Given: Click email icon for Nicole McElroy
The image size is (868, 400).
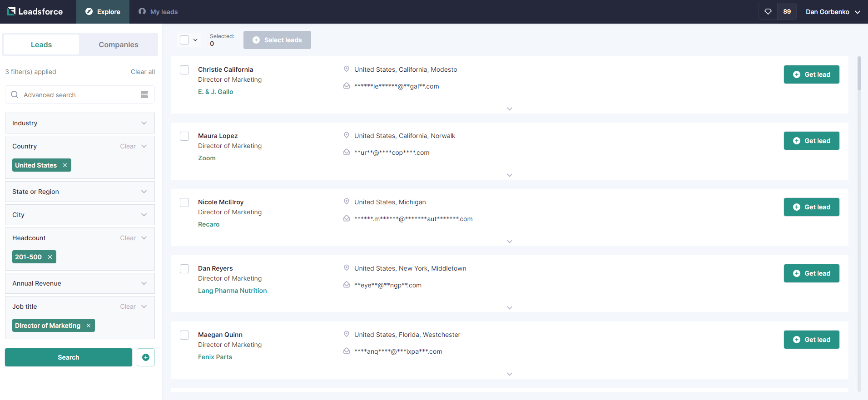Looking at the screenshot, I should [x=347, y=218].
